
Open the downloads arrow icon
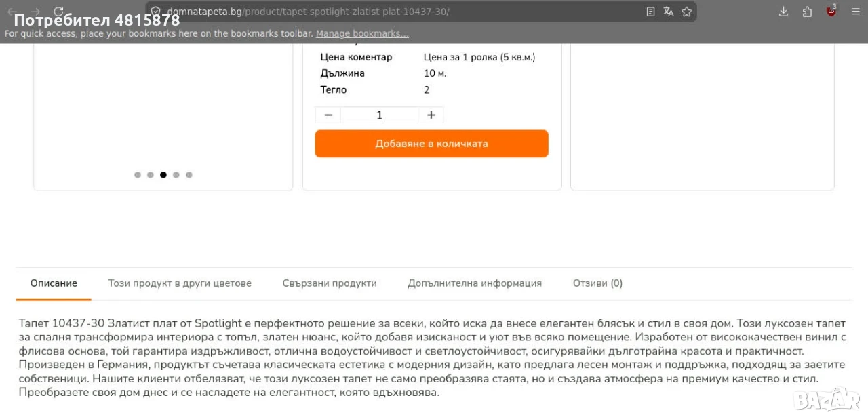coord(783,12)
